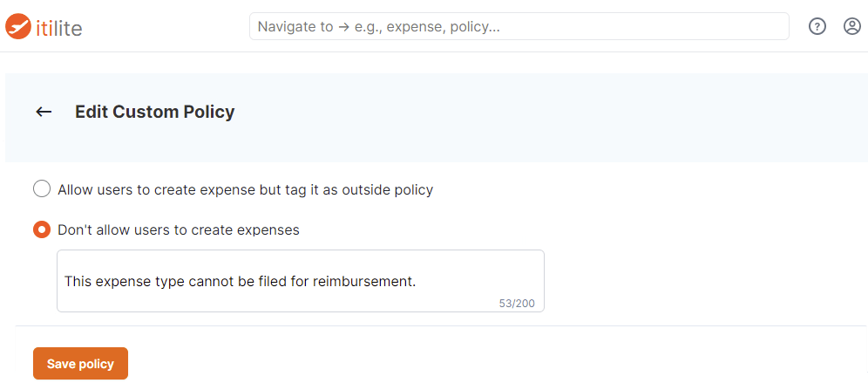The image size is (868, 390).
Task: Click the word 'reimbursement' in the message box
Action: [363, 282]
